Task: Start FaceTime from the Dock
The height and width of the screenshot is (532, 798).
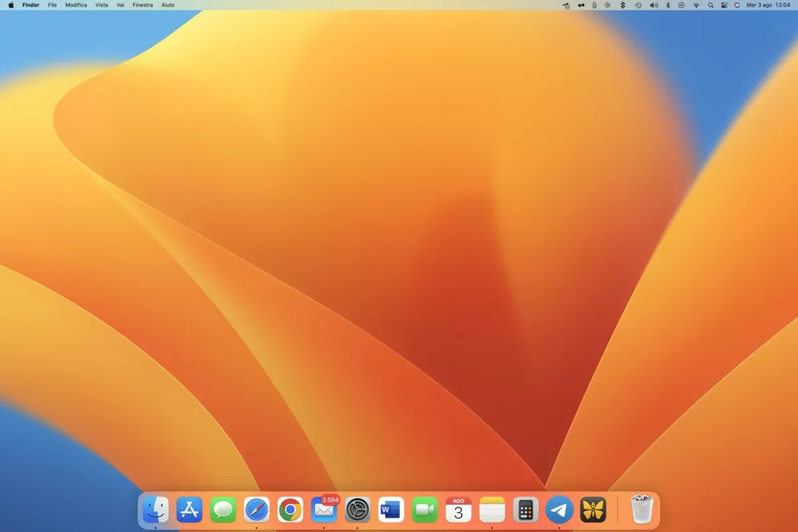Action: pos(424,509)
